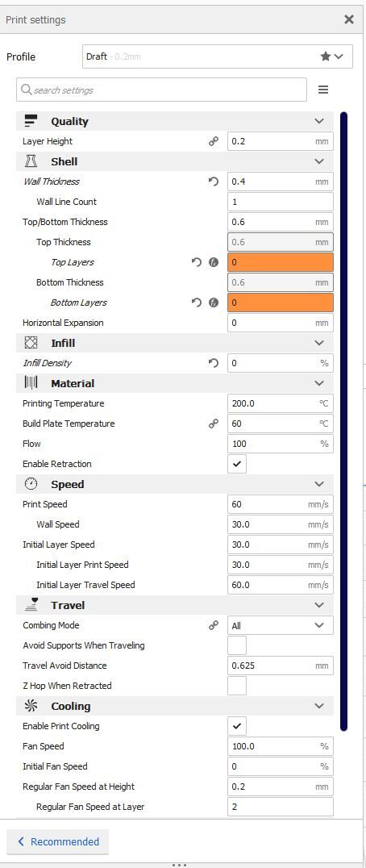The width and height of the screenshot is (366, 868).
Task: Click the search settings field
Action: coord(161,90)
